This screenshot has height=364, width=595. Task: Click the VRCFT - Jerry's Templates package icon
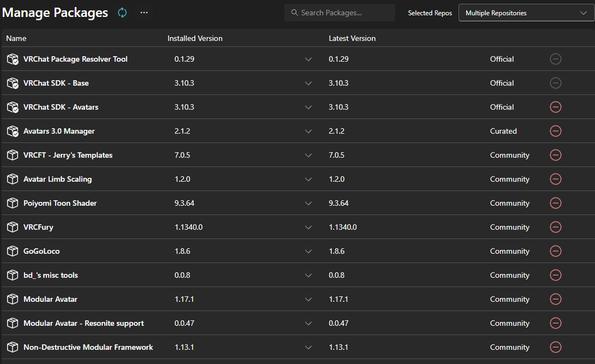[13, 155]
